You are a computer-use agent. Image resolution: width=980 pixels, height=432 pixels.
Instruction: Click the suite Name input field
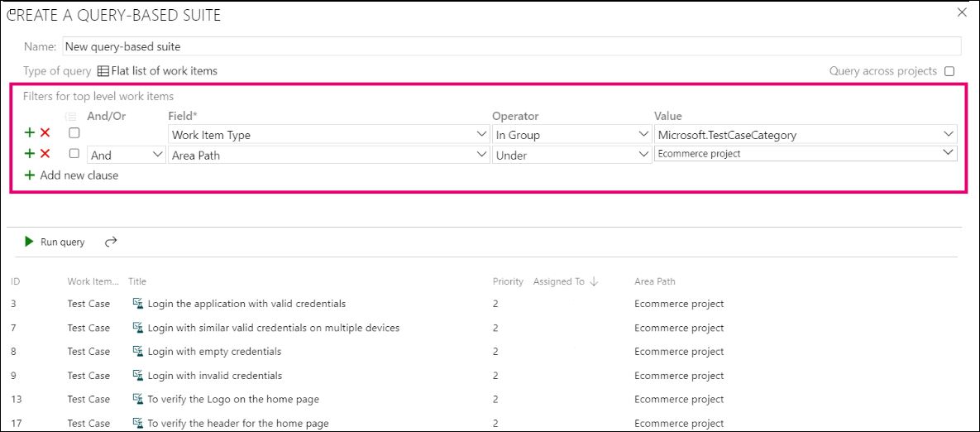pos(511,46)
